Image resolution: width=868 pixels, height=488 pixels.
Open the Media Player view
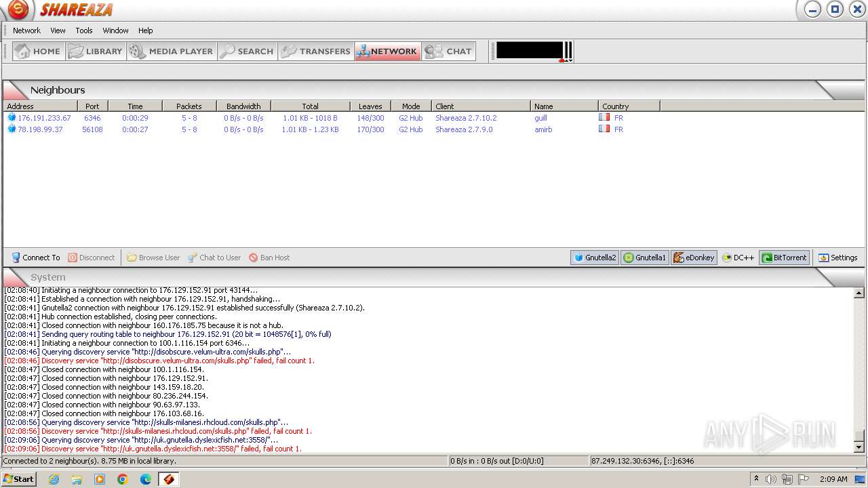click(x=172, y=52)
